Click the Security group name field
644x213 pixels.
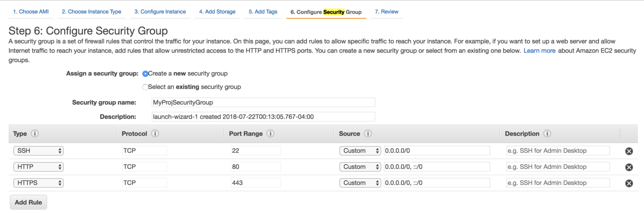pyautogui.click(x=263, y=102)
